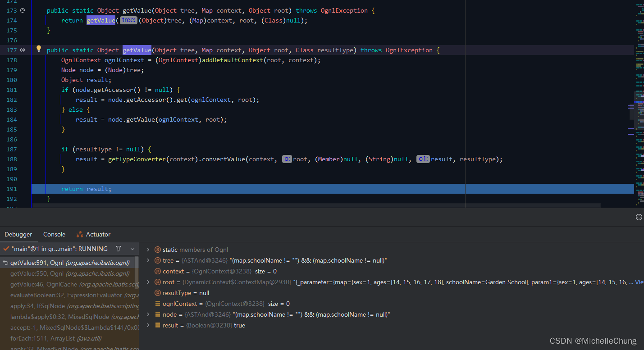
Task: Open the thread selector dropdown arrow
Action: click(x=132, y=249)
